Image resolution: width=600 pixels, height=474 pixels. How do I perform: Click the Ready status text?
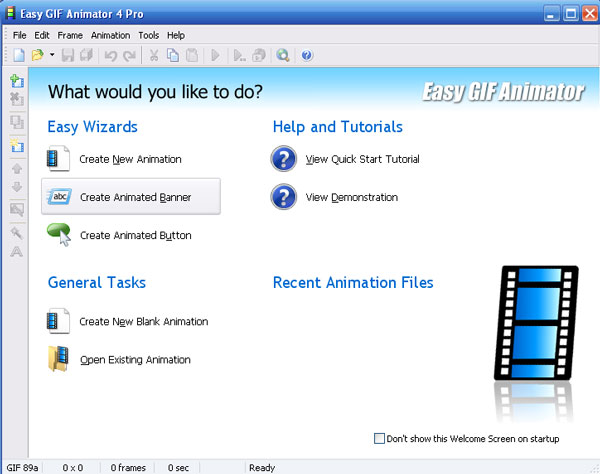[x=262, y=467]
